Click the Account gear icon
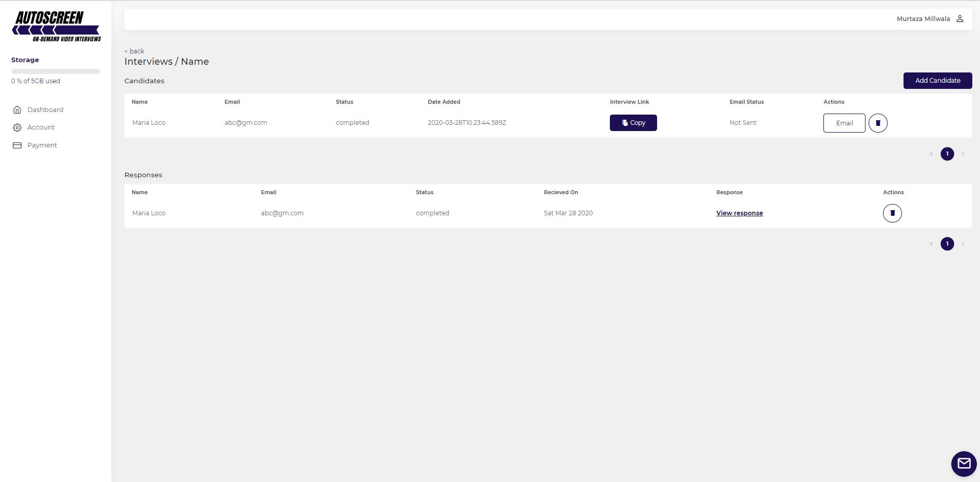 point(17,127)
